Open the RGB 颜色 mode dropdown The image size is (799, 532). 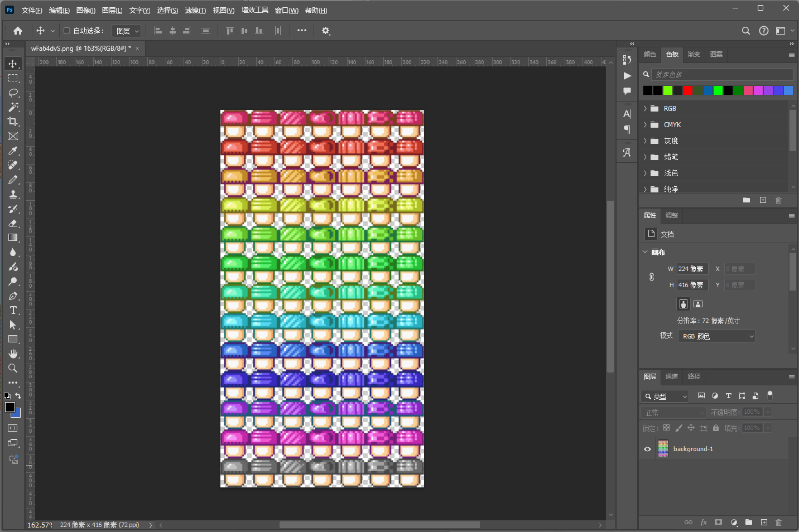[x=716, y=336]
